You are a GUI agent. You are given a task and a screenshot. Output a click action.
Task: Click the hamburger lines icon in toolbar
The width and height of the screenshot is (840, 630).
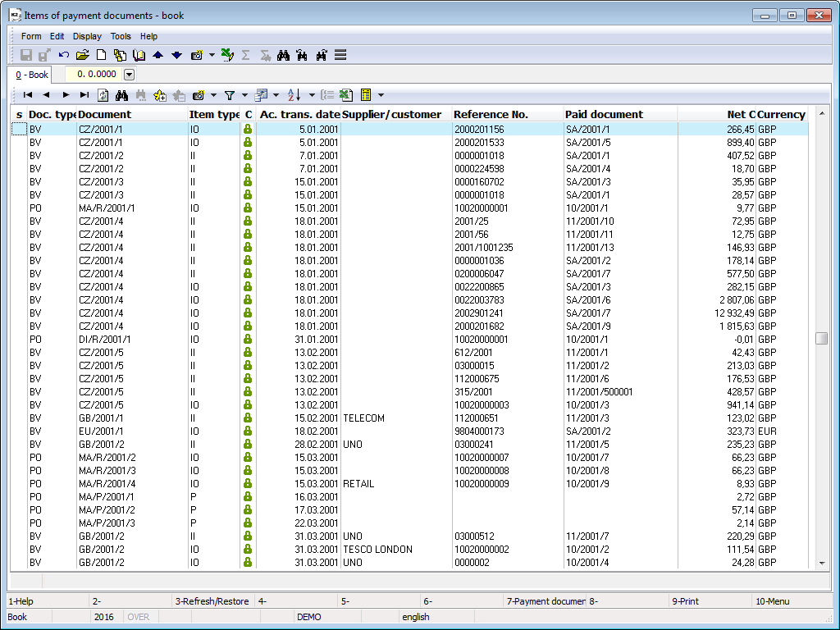(x=340, y=55)
